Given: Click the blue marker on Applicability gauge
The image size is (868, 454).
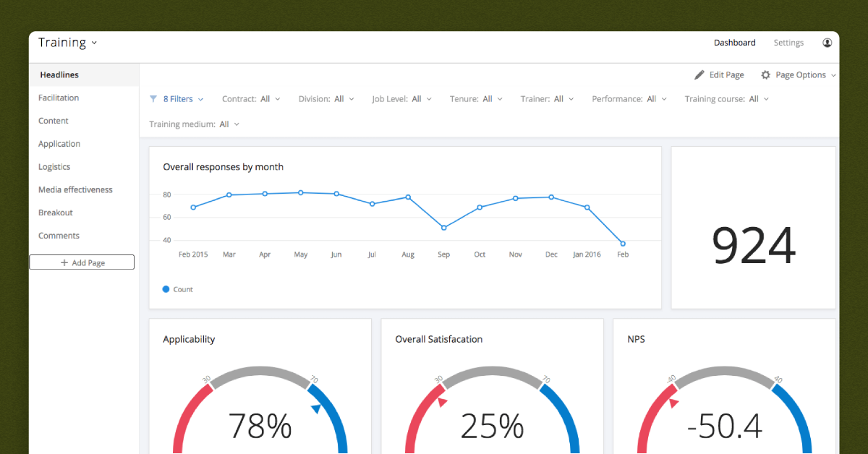Looking at the screenshot, I should [316, 409].
